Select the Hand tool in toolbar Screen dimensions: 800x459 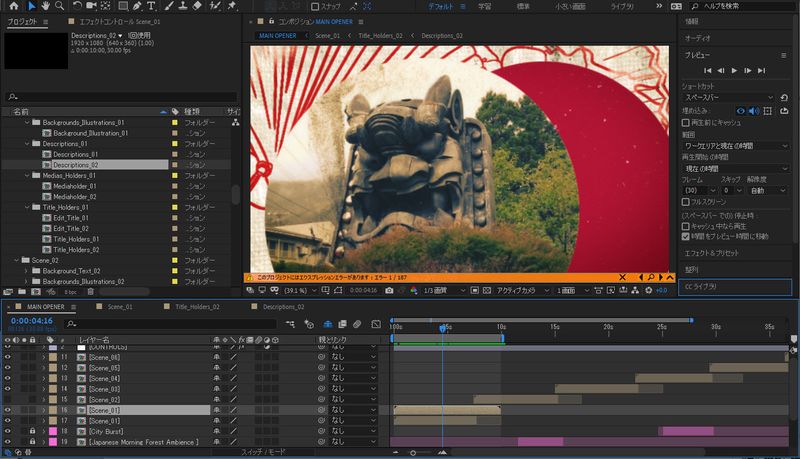pyautogui.click(x=46, y=6)
